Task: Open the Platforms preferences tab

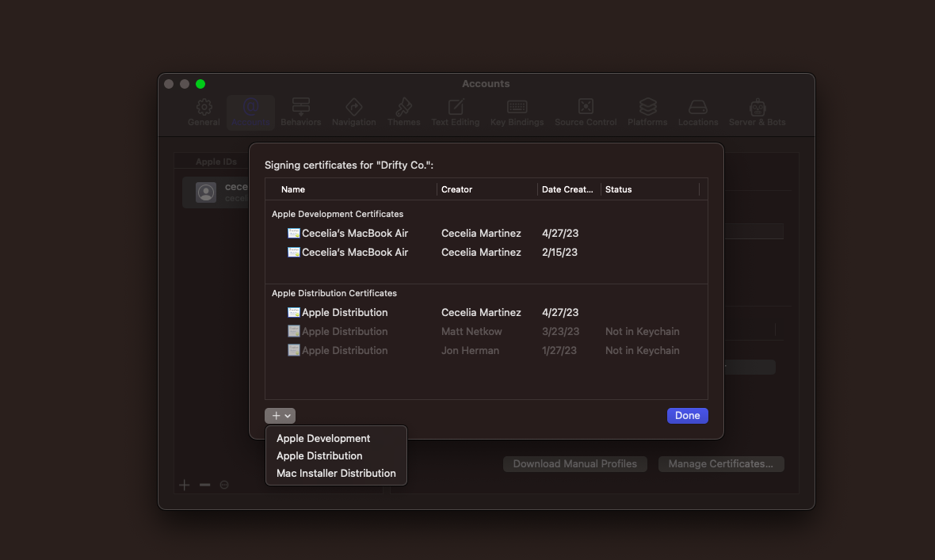Action: coord(647,112)
